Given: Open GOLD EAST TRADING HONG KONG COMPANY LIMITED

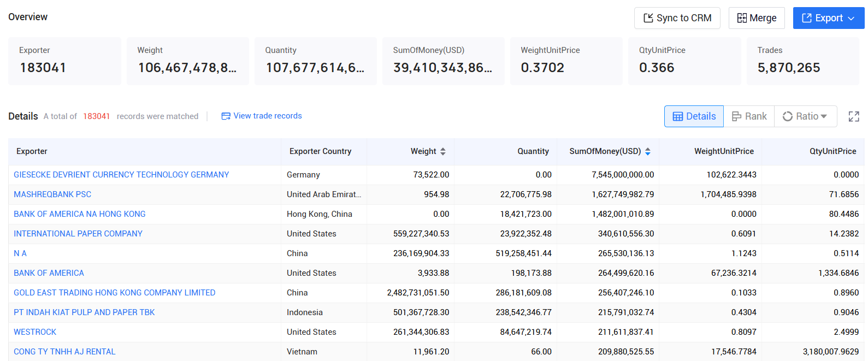Looking at the screenshot, I should (x=115, y=293).
